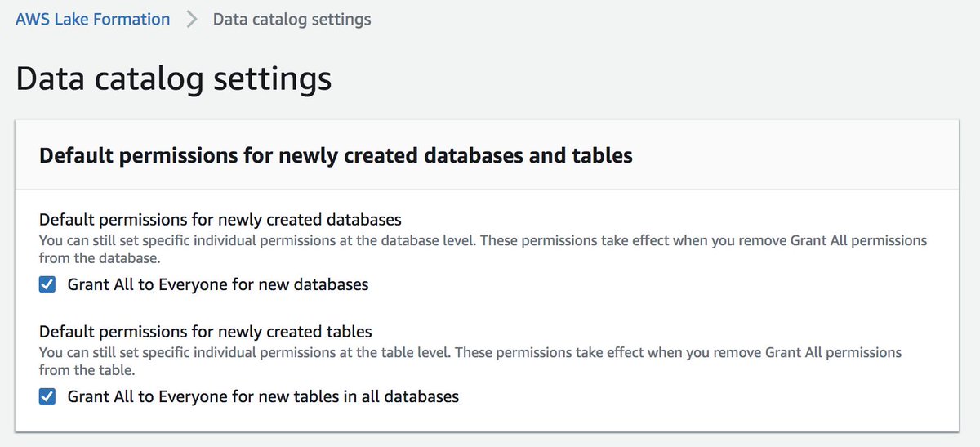Click the word 'Formation' in the breadcrumb link
This screenshot has width=980, height=447.
click(131, 19)
